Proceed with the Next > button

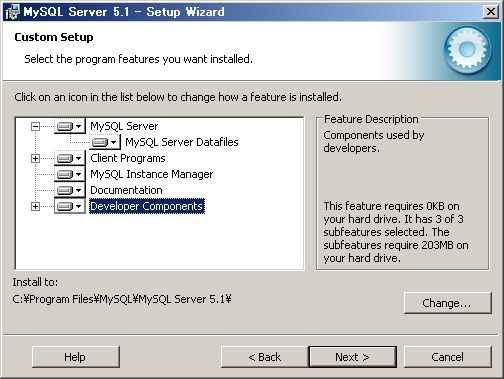pyautogui.click(x=353, y=357)
